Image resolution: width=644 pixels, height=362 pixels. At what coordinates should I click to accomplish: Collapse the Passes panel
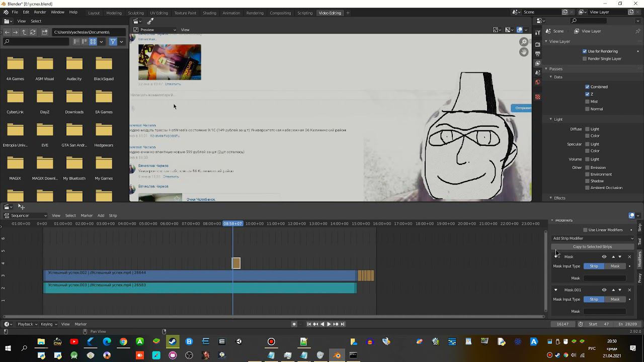[x=546, y=69]
